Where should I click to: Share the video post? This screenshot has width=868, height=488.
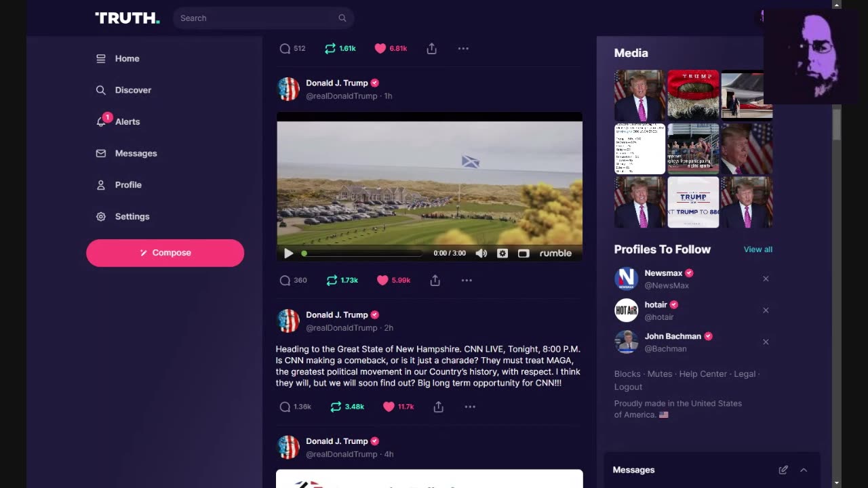pos(435,281)
